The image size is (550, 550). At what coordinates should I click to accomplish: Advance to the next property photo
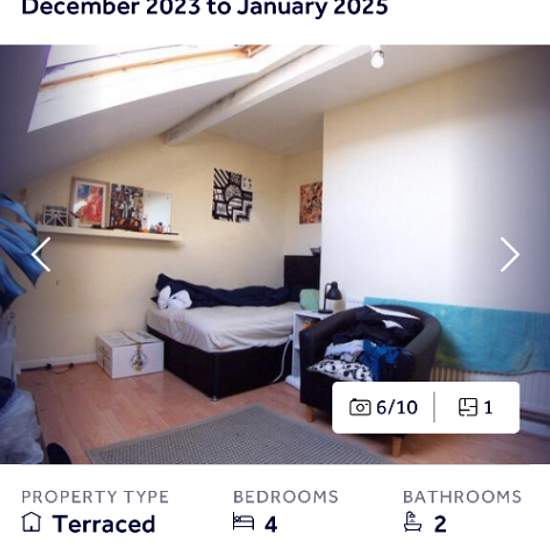pos(509,254)
